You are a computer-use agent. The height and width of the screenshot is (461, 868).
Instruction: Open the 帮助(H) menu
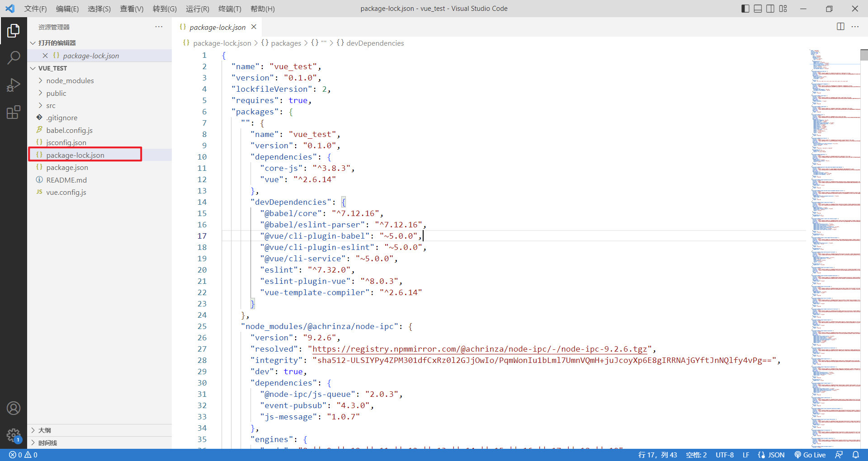263,9
